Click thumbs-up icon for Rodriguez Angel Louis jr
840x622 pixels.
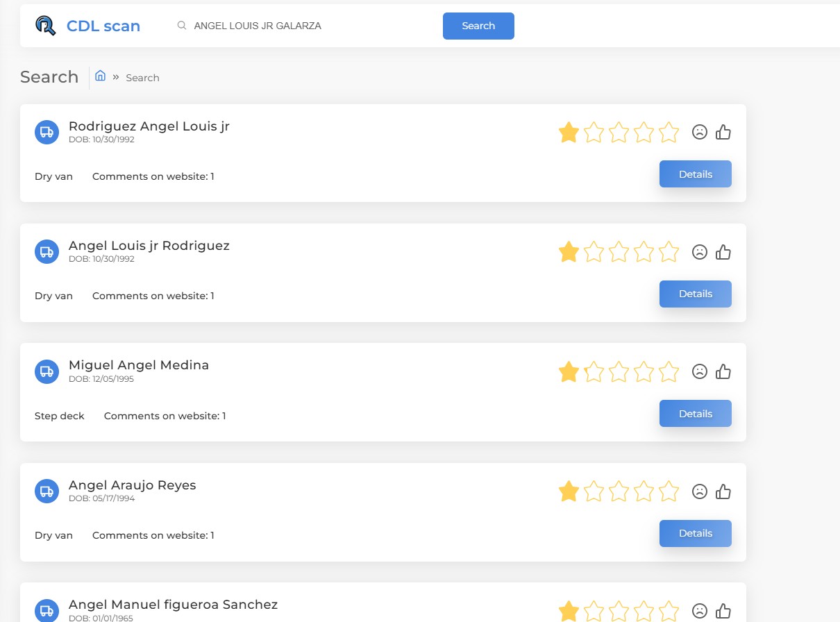pos(723,132)
